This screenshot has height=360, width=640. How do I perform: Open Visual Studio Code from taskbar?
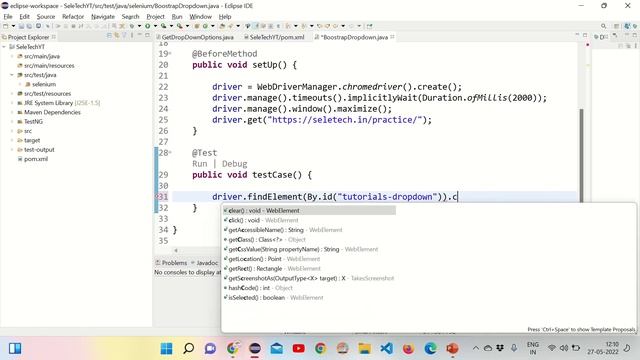pyautogui.click(x=387, y=349)
